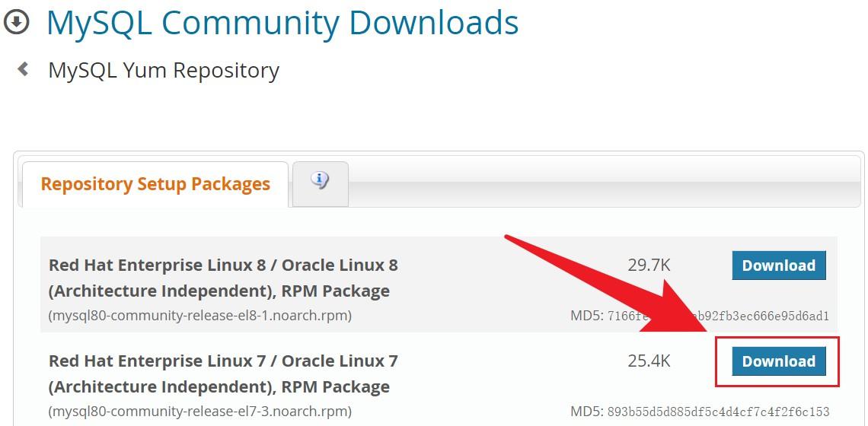Image resolution: width=868 pixels, height=426 pixels.
Task: Click the MD5 hash starting with 7166
Action: pyautogui.click(x=717, y=316)
